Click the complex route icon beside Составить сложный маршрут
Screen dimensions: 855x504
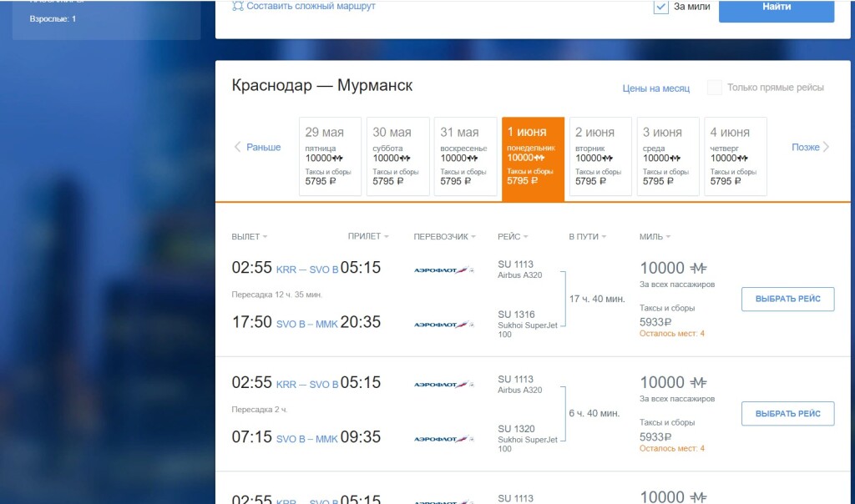pyautogui.click(x=238, y=7)
